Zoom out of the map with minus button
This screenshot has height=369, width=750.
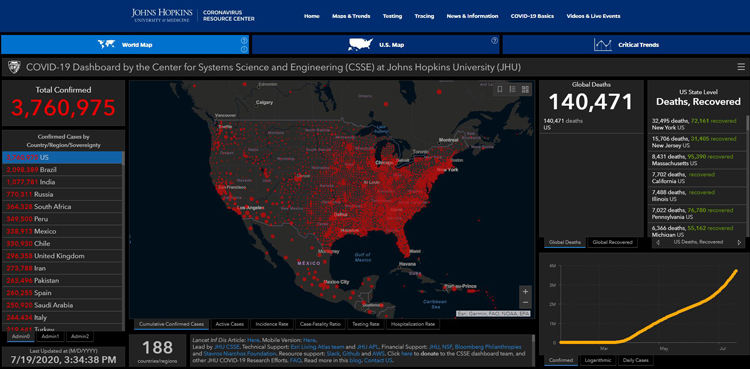tap(525, 302)
